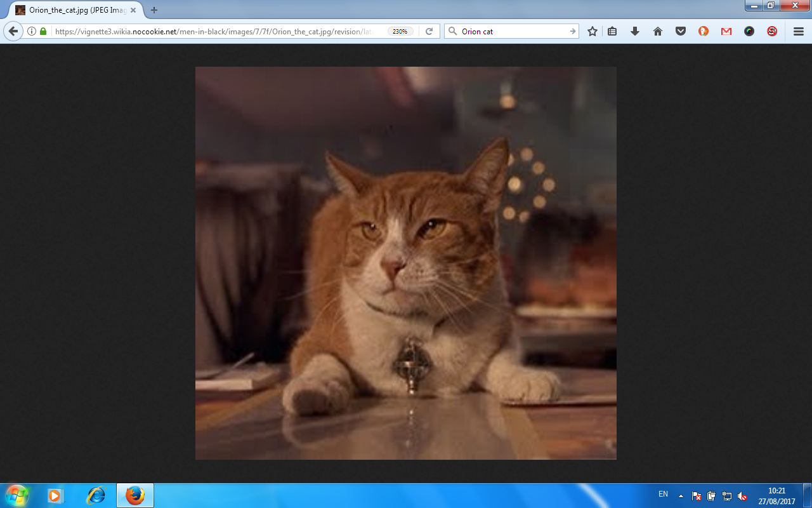Open the clock showing 10:21
This screenshot has width=812, height=508.
click(776, 496)
